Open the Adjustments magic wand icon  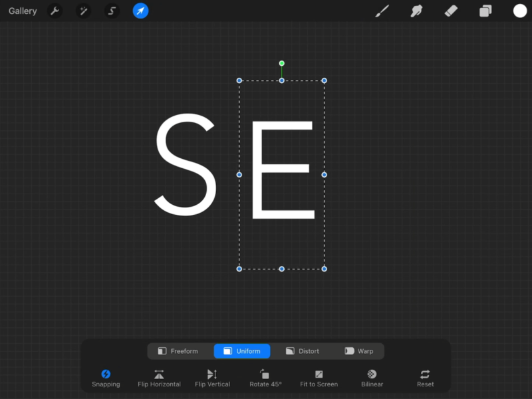point(83,11)
